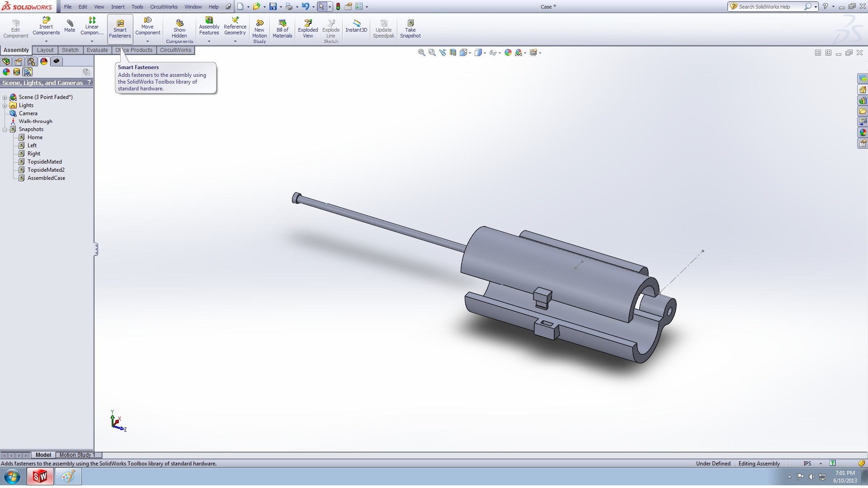This screenshot has height=488, width=868.
Task: Open the ConfigurationManager tab
Action: point(31,61)
